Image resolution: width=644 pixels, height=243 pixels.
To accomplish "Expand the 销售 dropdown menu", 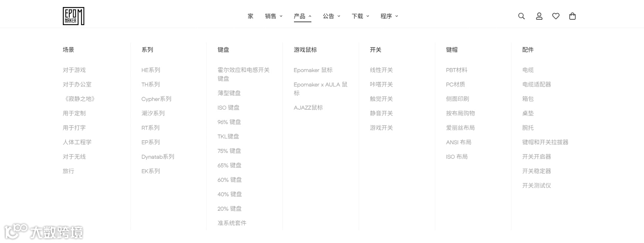I will pyautogui.click(x=273, y=16).
